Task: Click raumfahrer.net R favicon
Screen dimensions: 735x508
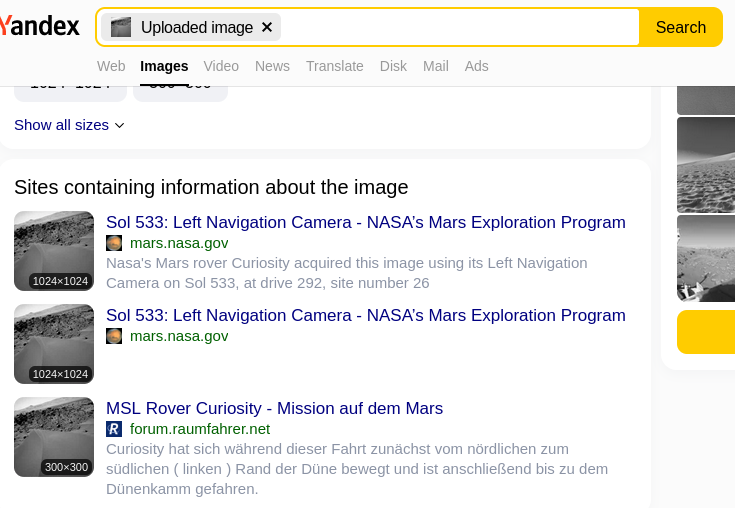Action: pos(114,429)
